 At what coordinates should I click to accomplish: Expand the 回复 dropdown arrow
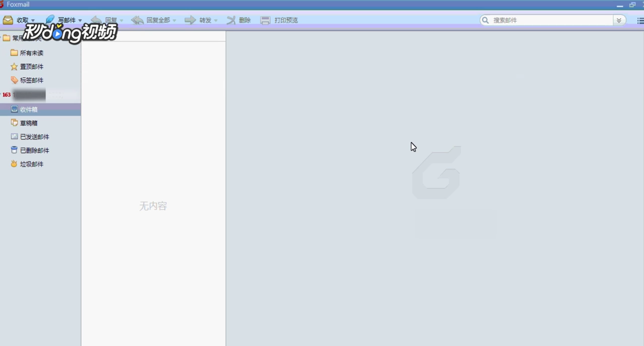point(122,21)
